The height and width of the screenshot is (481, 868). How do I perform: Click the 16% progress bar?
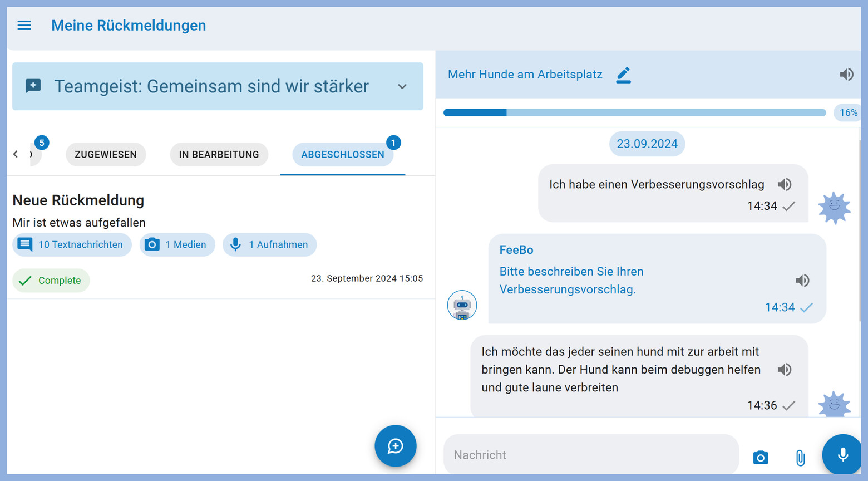coord(634,112)
